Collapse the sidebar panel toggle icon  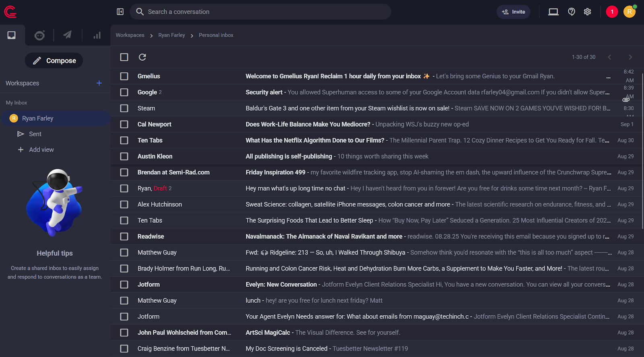pyautogui.click(x=120, y=12)
